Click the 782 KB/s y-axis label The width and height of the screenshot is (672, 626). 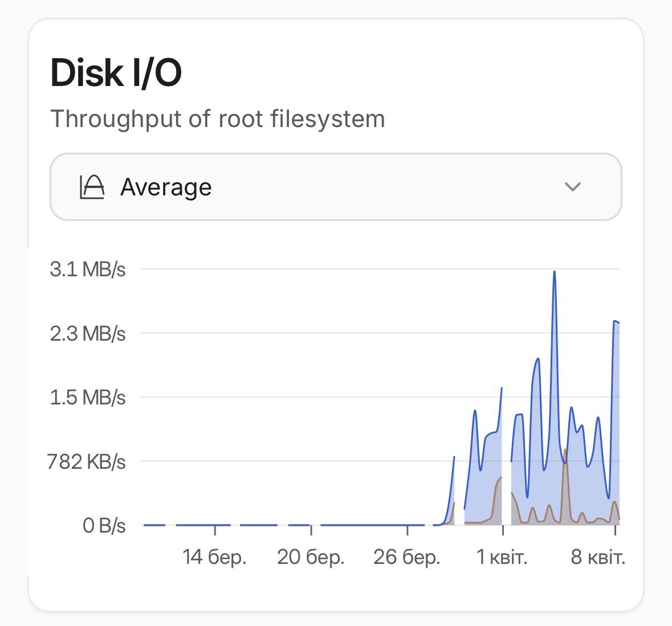pyautogui.click(x=86, y=461)
